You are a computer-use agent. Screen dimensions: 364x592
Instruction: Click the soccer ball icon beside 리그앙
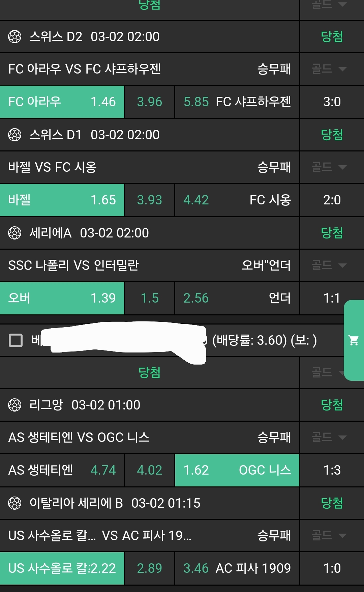coord(14,405)
